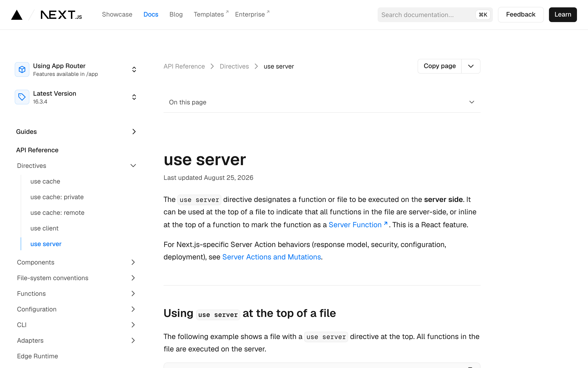Click the Vercel triangle logo

pos(17,14)
